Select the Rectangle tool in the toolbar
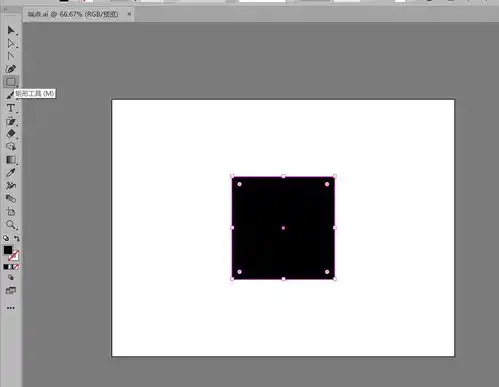The width and height of the screenshot is (499, 387). (x=11, y=82)
